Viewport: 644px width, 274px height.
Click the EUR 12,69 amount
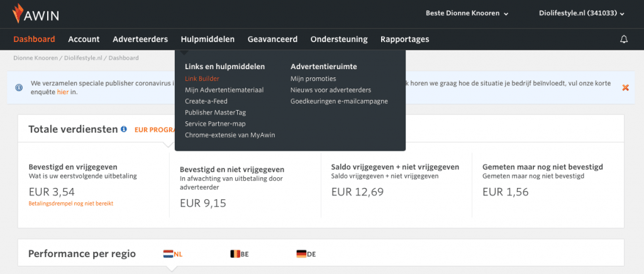point(358,192)
